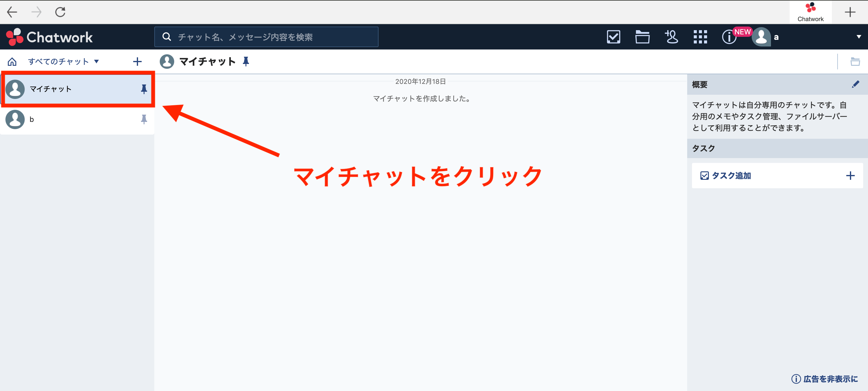Unpin マイチャット in the chat list
Image resolution: width=868 pixels, height=391 pixels.
(x=144, y=89)
